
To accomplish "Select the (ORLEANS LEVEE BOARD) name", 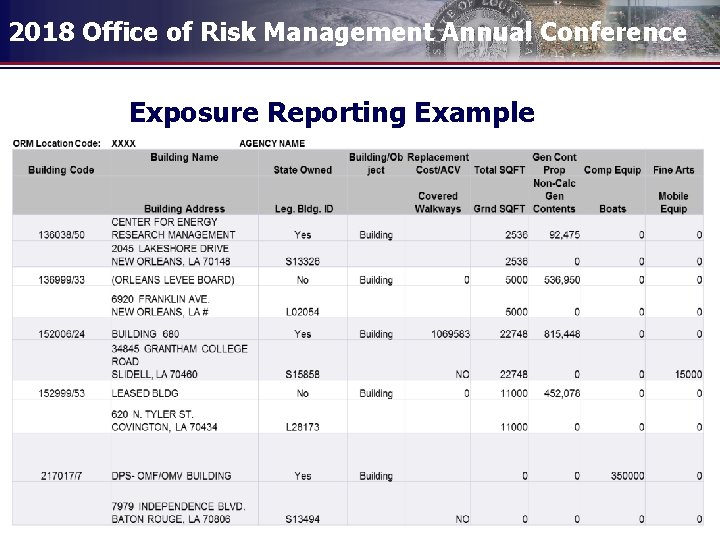I will coord(173,280).
